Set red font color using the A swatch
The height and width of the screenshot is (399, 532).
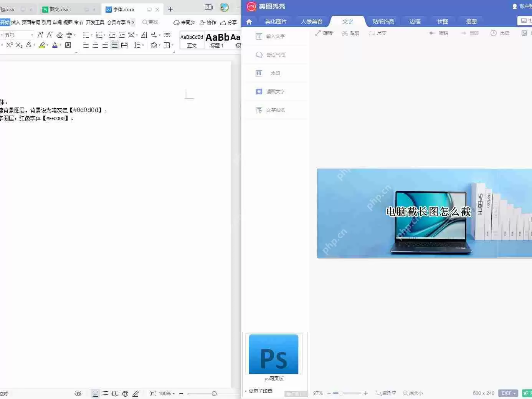tap(55, 45)
